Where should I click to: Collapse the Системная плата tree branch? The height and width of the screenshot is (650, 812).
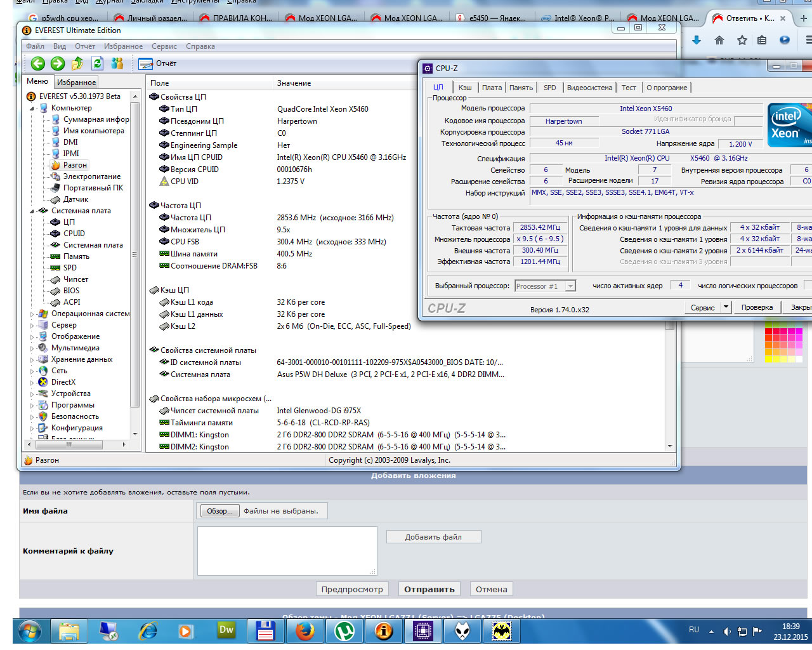32,211
